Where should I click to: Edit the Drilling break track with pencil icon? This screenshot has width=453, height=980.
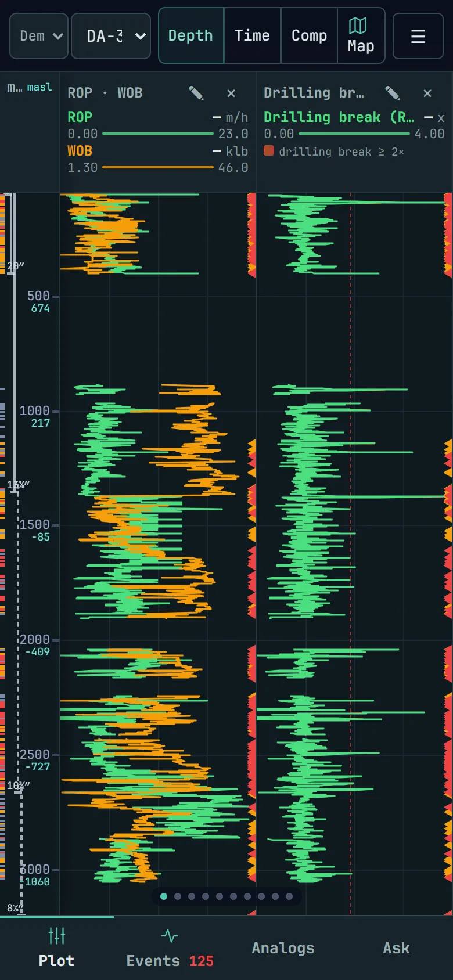393,93
